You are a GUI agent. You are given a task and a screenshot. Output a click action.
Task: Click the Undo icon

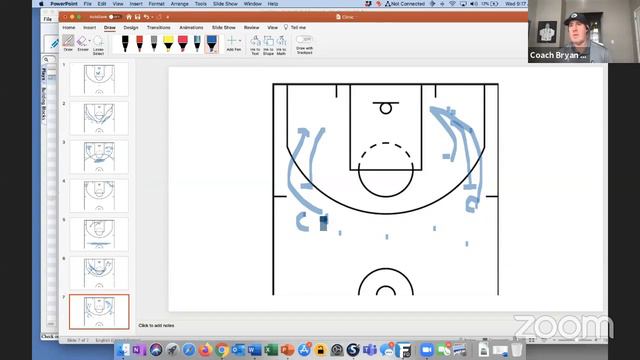tap(146, 17)
